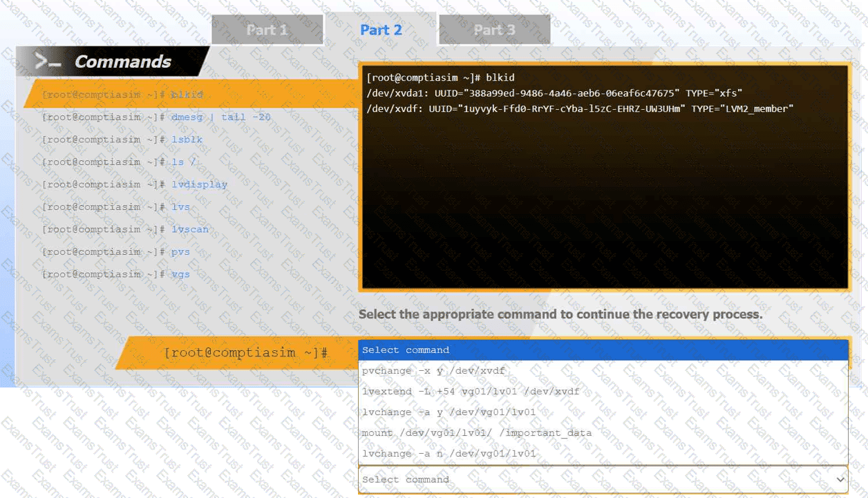The image size is (868, 498).
Task: Select the ls / command entry
Action: pyautogui.click(x=183, y=162)
